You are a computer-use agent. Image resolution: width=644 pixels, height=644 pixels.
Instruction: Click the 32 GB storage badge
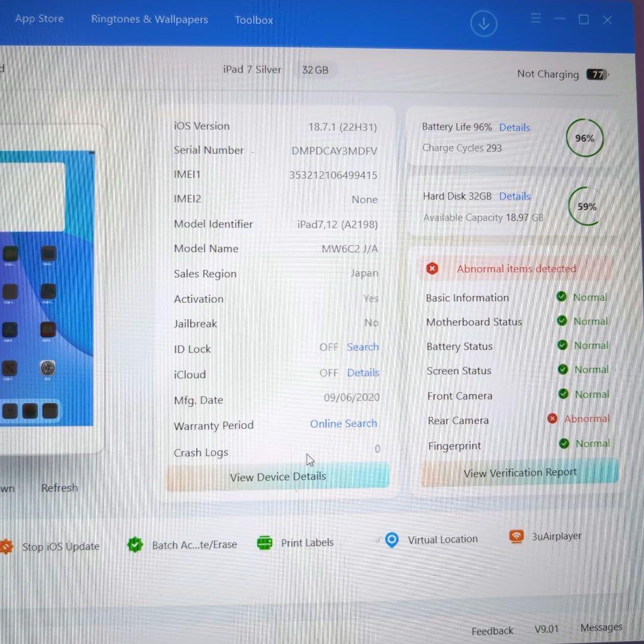tap(315, 70)
